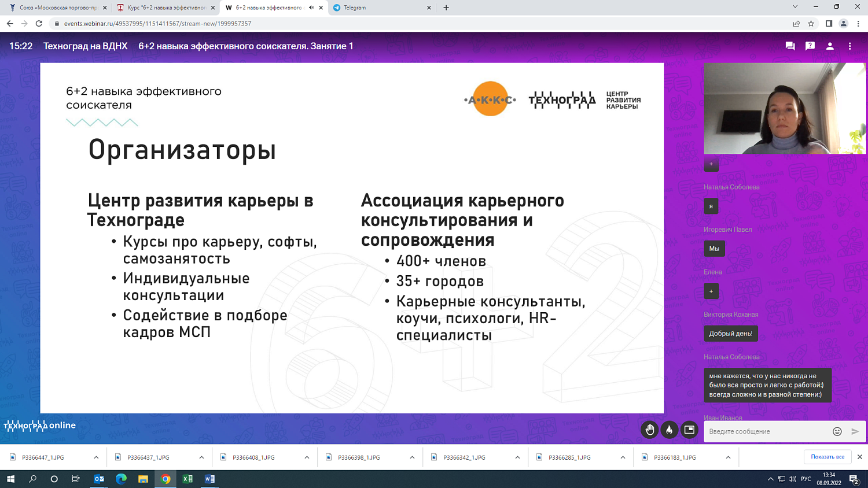Open the participants icon in webinar header
The width and height of the screenshot is (868, 488).
(x=830, y=46)
